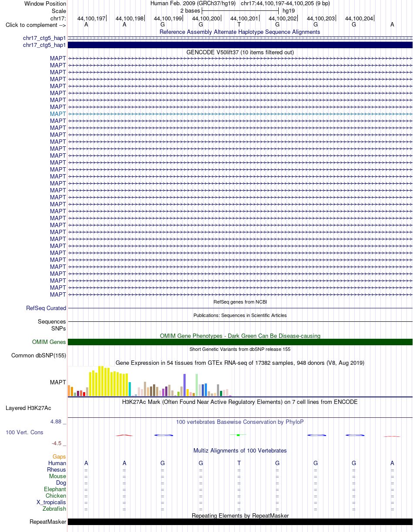This screenshot has height=532, width=413.
Task: Open "Repeating Elements by RepeatMasker" title
Action: pyautogui.click(x=240, y=515)
